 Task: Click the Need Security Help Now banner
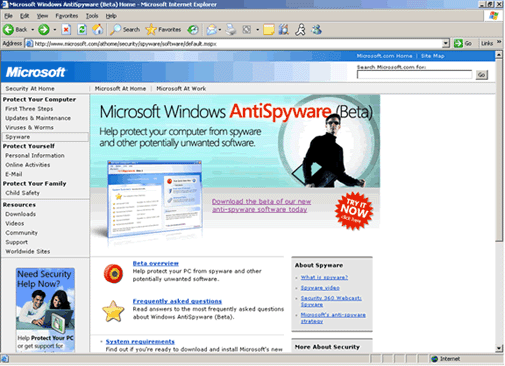(45, 310)
